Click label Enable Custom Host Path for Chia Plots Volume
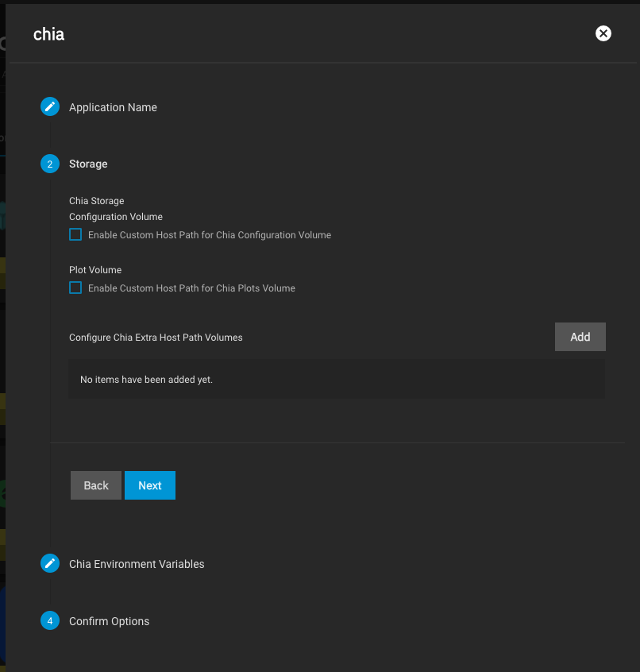Image resolution: width=640 pixels, height=672 pixels. (191, 288)
